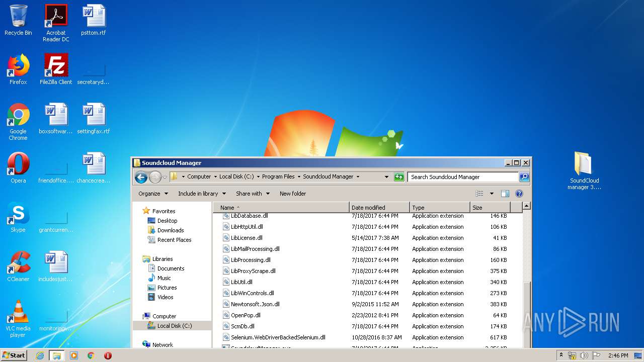The image size is (644, 362).
Task: Open Internet Explorer from taskbar
Action: [40, 355]
